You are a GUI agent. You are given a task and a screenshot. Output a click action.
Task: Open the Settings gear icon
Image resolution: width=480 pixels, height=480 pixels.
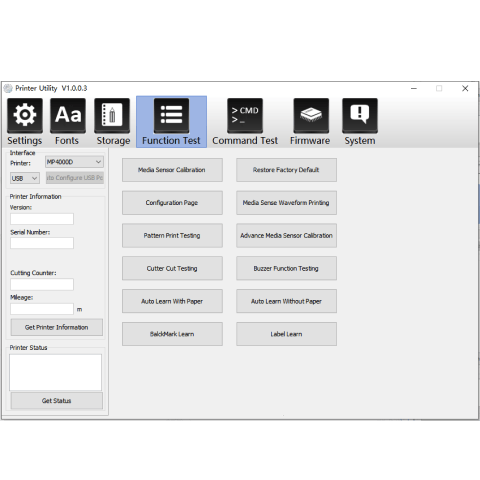click(x=25, y=115)
